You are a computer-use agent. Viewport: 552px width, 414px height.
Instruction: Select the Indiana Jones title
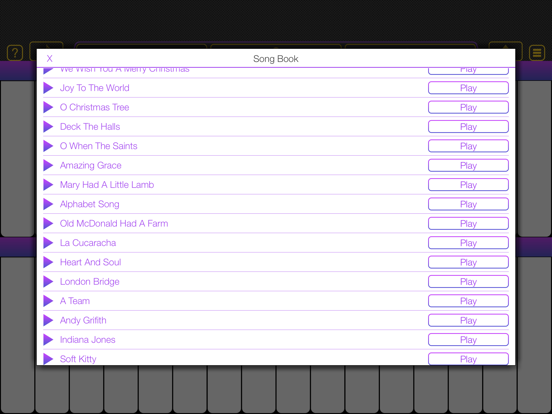[87, 340]
